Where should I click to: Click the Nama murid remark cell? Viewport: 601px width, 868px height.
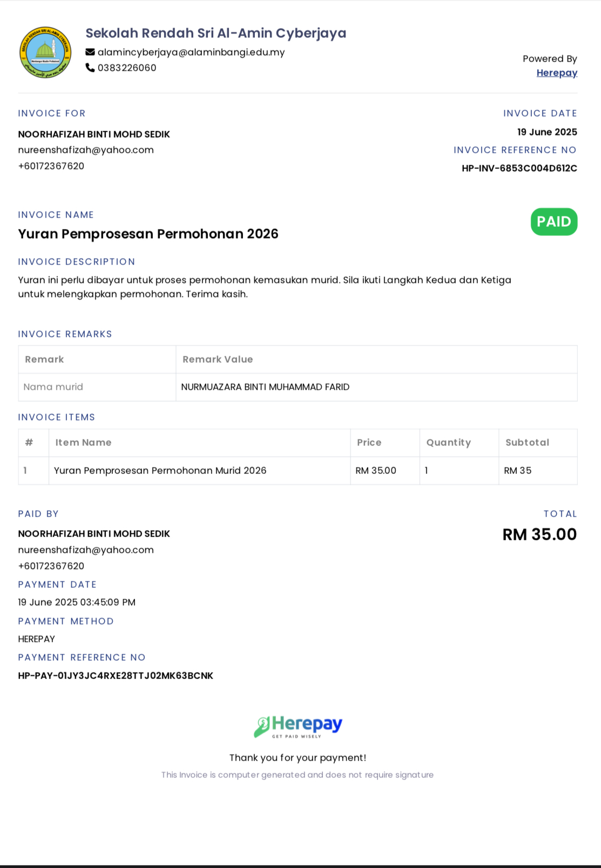[x=97, y=387]
